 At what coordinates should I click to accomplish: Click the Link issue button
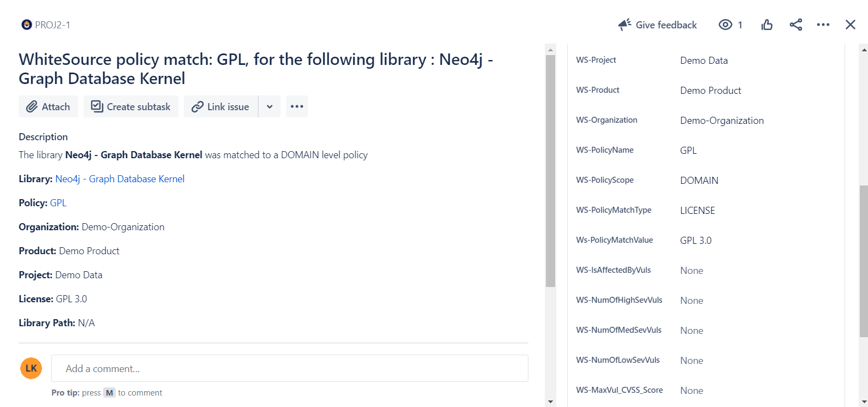click(x=221, y=106)
